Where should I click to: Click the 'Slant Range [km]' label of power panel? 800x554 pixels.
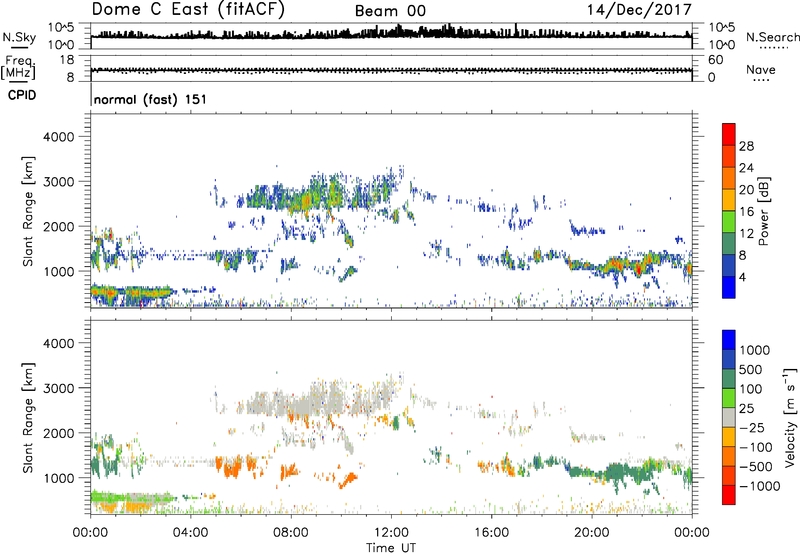28,211
